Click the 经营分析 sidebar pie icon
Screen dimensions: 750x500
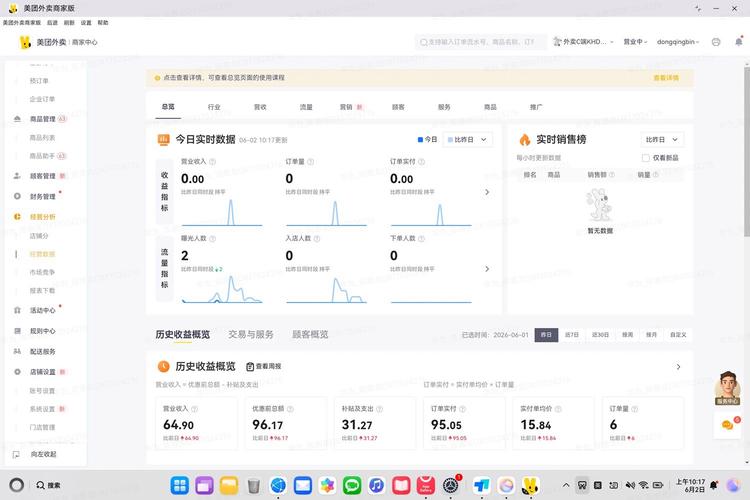(x=17, y=217)
